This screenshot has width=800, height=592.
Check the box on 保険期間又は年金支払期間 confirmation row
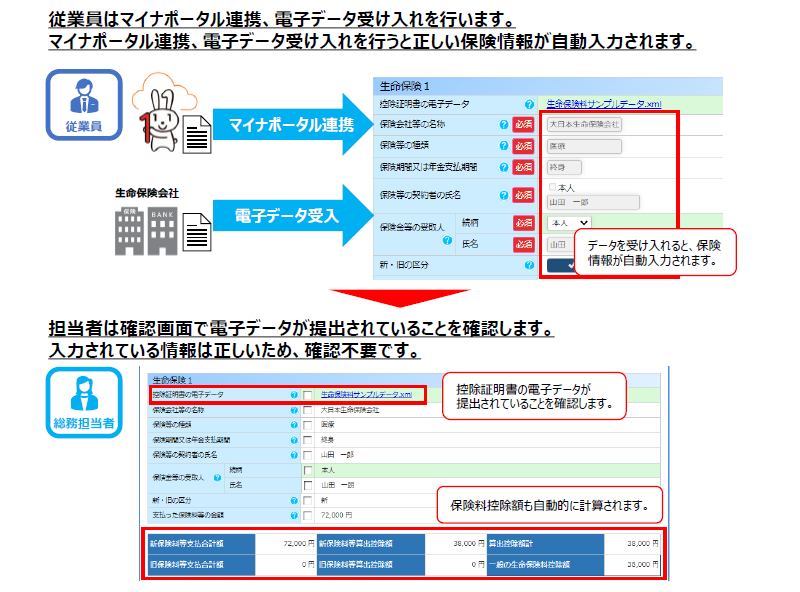(308, 440)
